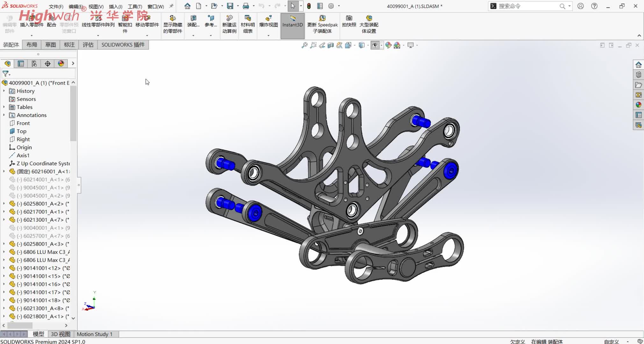Open the DisplayManager color-ball tab icon
This screenshot has width=644, height=344.
point(61,64)
